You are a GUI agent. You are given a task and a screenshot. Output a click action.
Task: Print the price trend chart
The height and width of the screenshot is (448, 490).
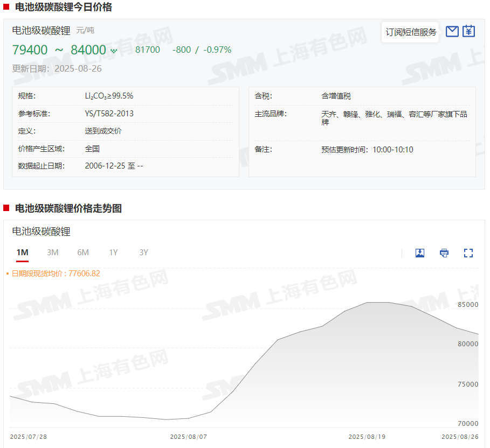point(444,253)
